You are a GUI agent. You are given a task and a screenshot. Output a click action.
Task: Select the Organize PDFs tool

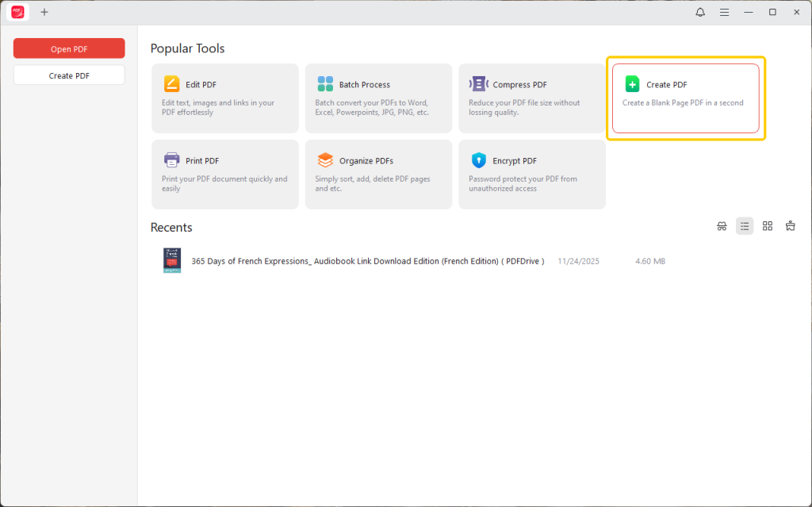tap(378, 174)
